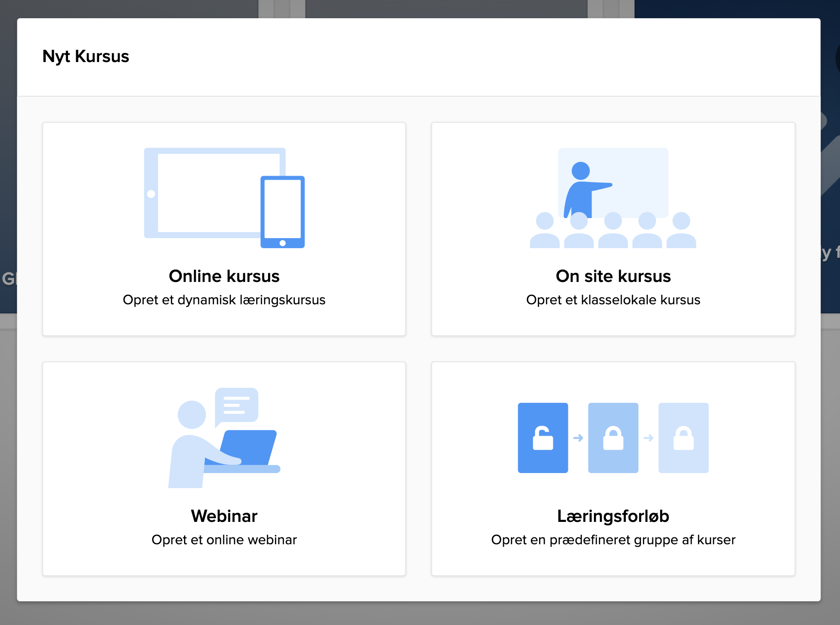This screenshot has width=840, height=625.
Task: Click the blue laptop in Webinar illustration
Action: (248, 447)
